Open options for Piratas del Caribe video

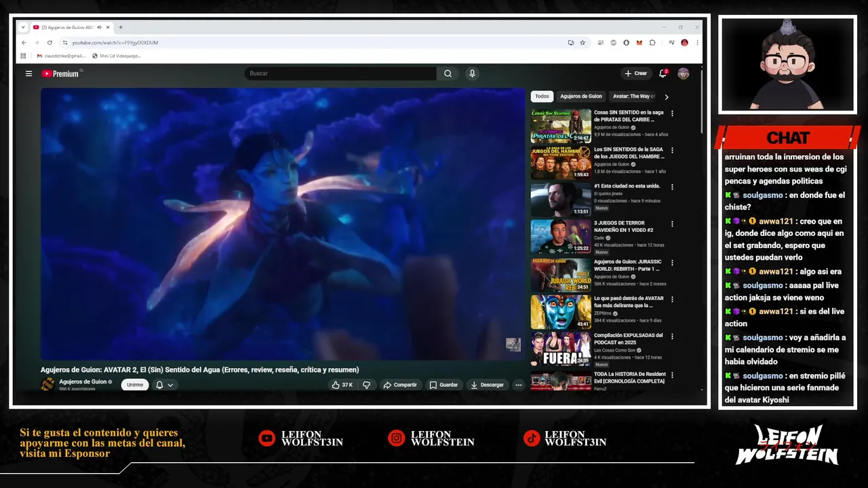click(x=672, y=113)
